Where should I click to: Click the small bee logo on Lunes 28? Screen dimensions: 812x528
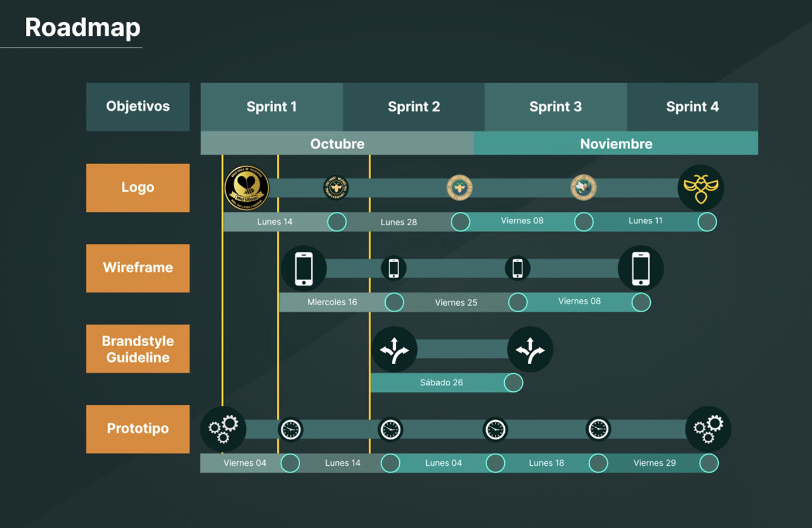click(x=337, y=188)
